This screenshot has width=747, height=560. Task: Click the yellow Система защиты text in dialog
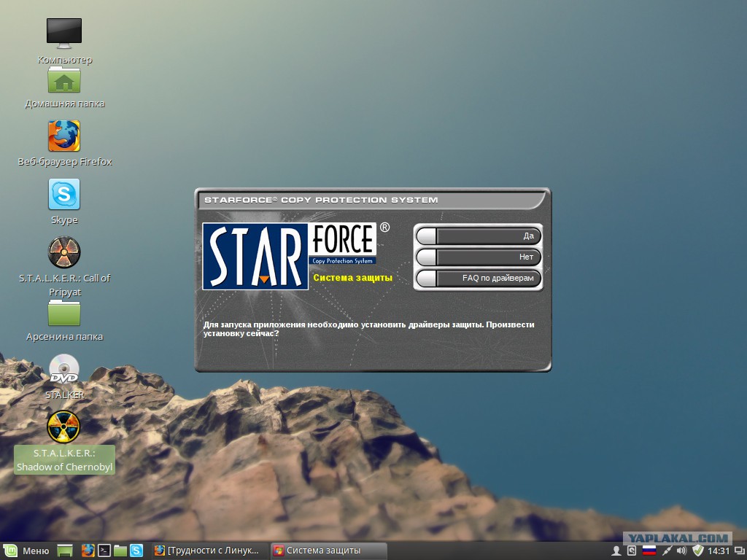point(352,278)
